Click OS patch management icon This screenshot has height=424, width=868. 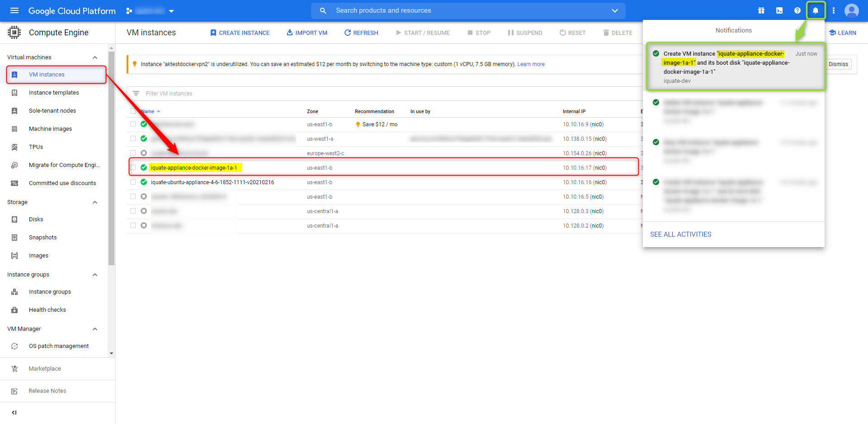point(14,346)
